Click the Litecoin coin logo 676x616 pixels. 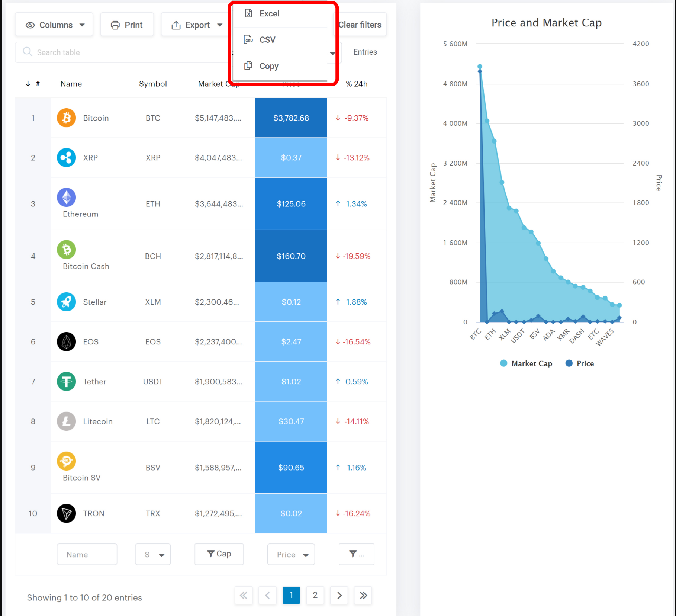click(x=66, y=421)
